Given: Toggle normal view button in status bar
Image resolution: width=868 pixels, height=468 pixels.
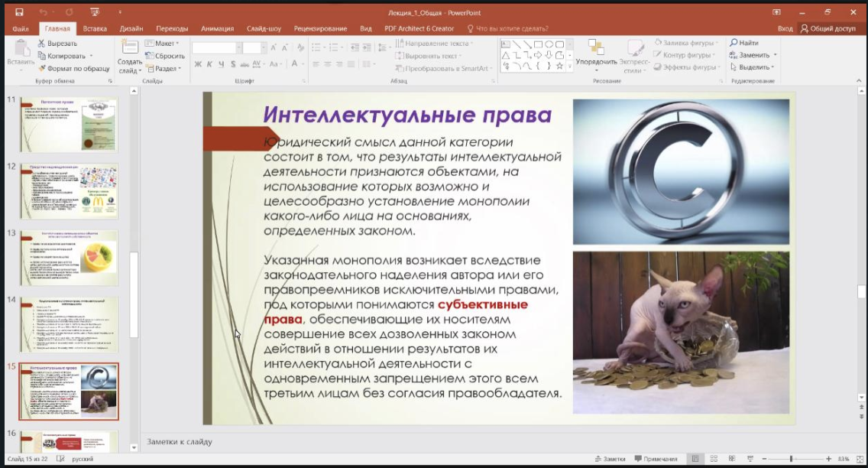Looking at the screenshot, I should pyautogui.click(x=695, y=459).
